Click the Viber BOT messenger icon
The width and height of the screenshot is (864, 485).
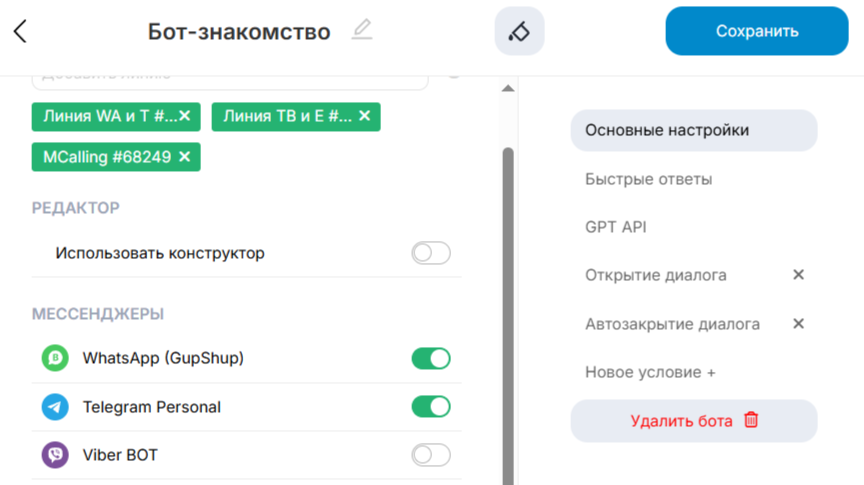coord(55,455)
